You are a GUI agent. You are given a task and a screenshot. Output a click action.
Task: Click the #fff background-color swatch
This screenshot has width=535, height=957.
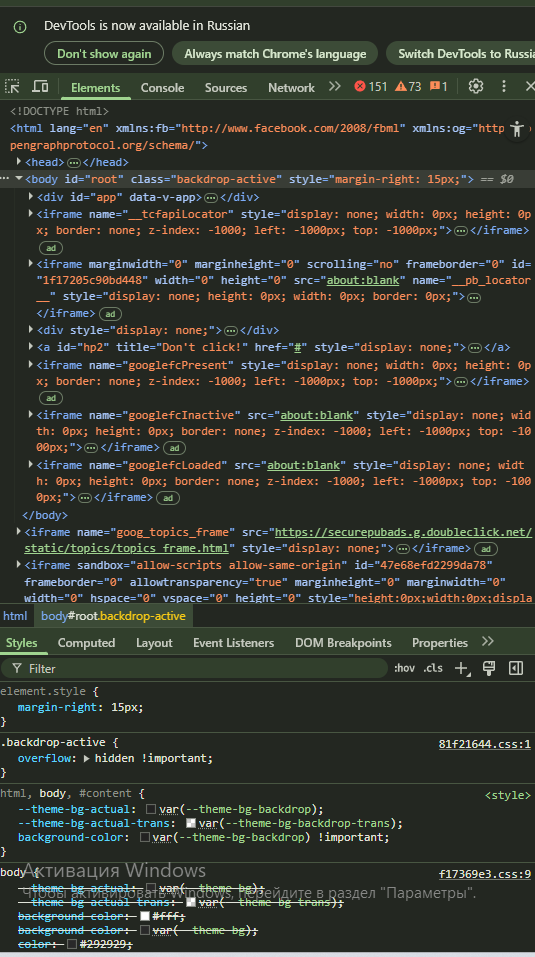145,915
